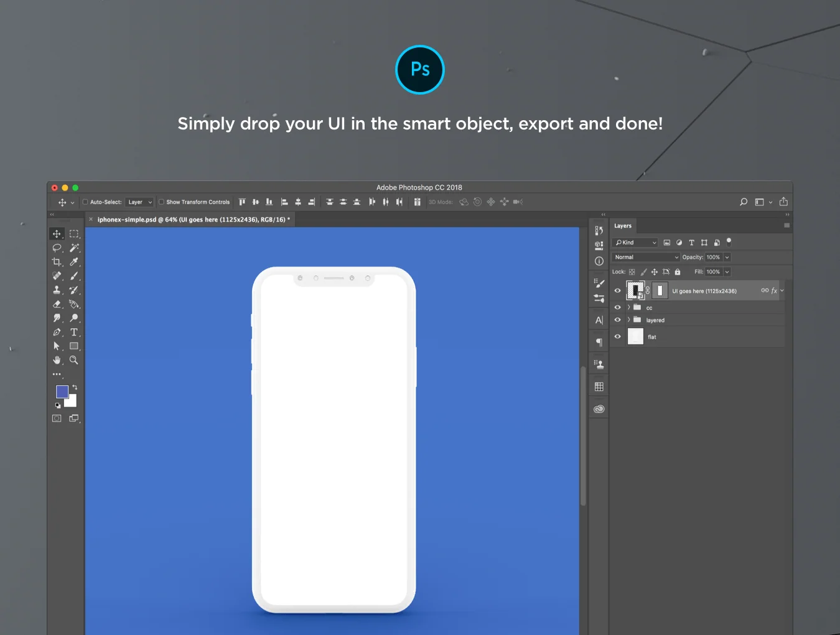Open the foreground blue color swatch
The height and width of the screenshot is (635, 840).
coord(61,390)
